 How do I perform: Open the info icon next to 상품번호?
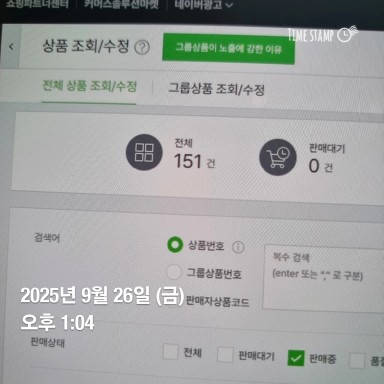pyautogui.click(x=238, y=247)
